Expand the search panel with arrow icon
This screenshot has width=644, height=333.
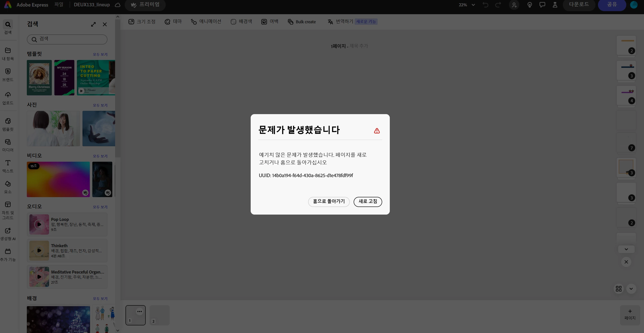(93, 24)
